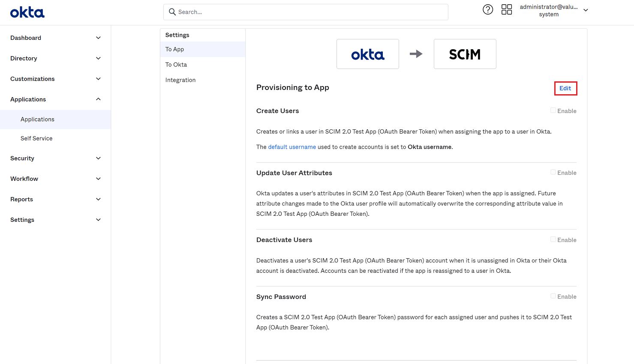Toggle Enable checkbox for Sync Password
634x364 pixels.
pyautogui.click(x=553, y=296)
